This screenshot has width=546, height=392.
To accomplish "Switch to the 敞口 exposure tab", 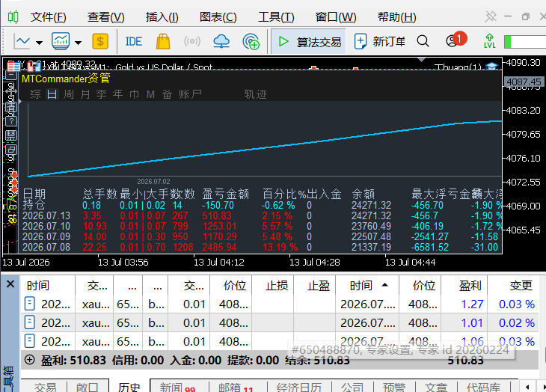I will coord(87,387).
